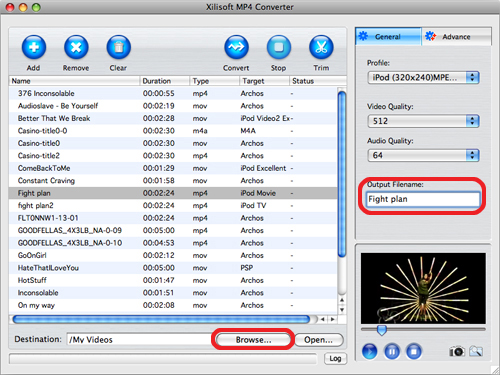Sort by the Target column header

265,81
